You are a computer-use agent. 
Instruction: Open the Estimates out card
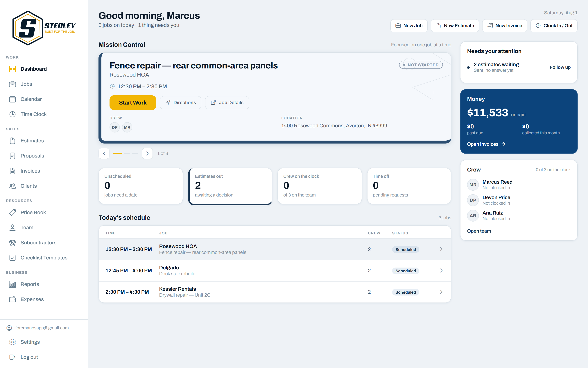point(230,186)
